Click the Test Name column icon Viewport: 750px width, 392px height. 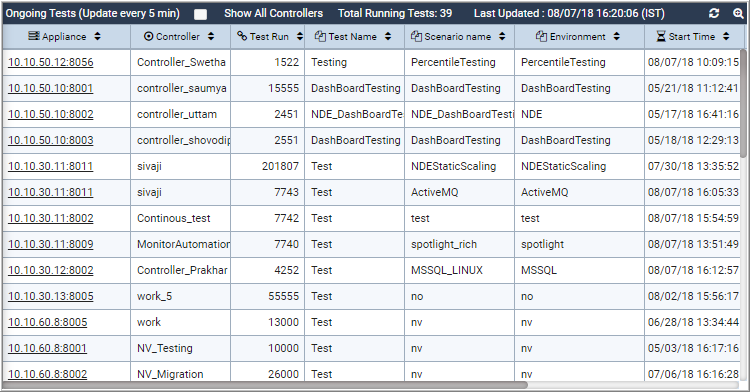point(320,36)
